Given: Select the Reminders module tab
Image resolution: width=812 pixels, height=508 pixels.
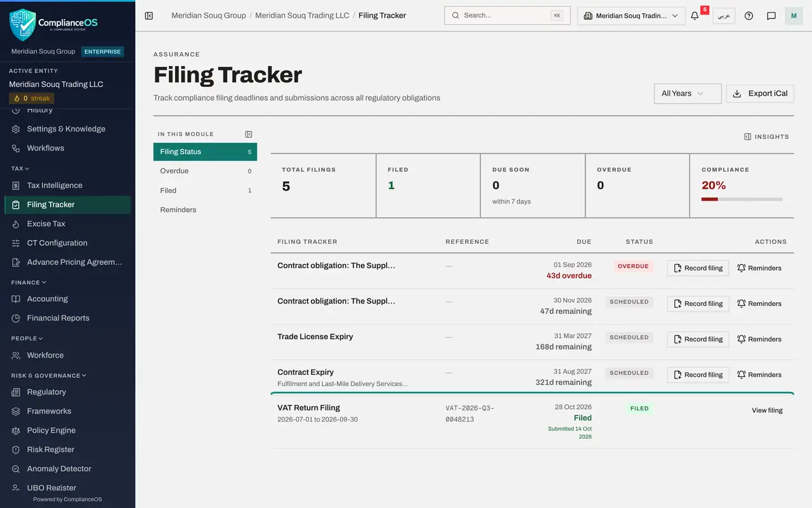Looking at the screenshot, I should click(205, 210).
